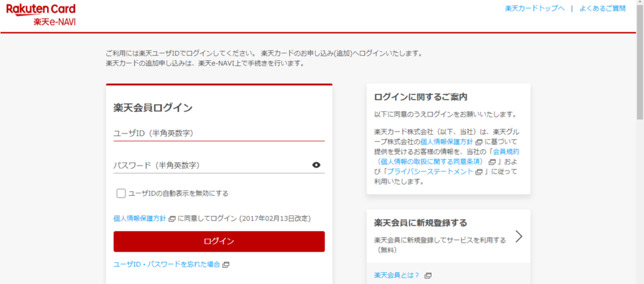Open 個人情報保護方針 link above login button

(x=140, y=219)
